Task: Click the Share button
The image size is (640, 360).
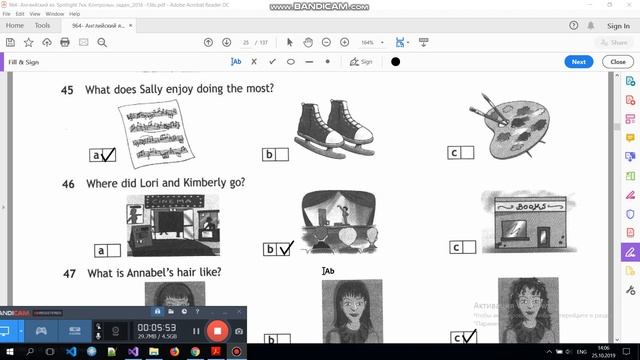Action: 614,42
